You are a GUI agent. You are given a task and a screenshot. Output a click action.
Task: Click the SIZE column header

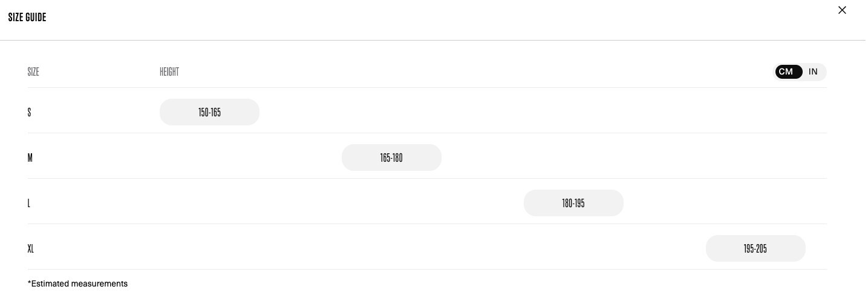[x=33, y=72]
